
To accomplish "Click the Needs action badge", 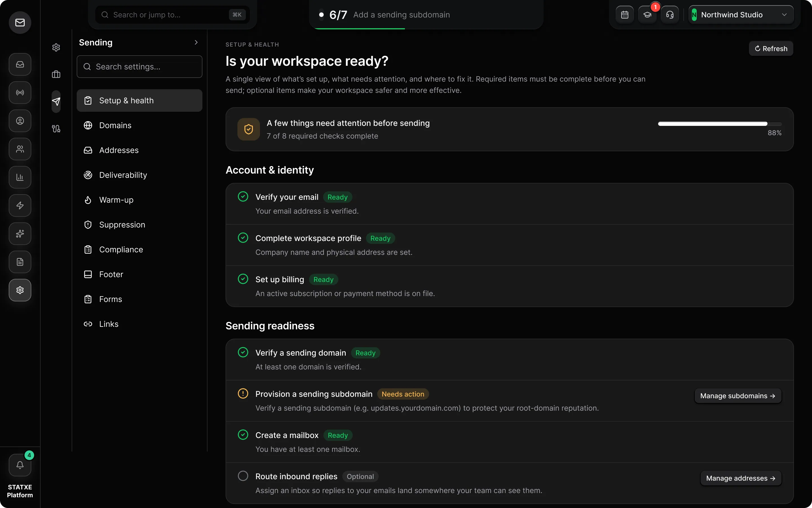I will [403, 394].
